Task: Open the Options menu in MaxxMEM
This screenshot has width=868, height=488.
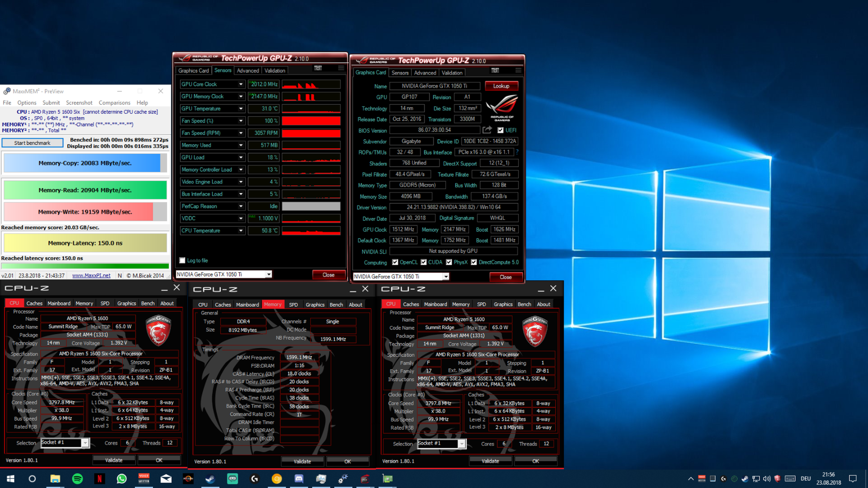Action: [27, 103]
